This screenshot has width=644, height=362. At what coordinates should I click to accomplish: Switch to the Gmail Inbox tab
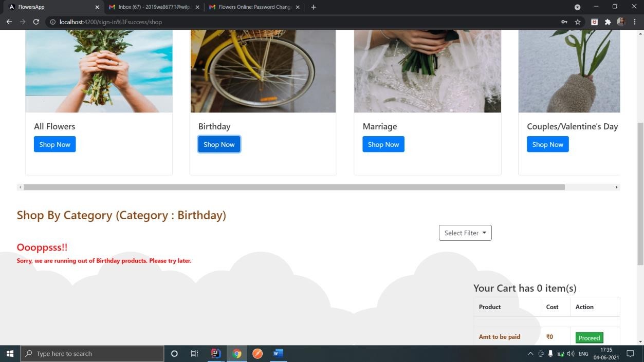(152, 7)
